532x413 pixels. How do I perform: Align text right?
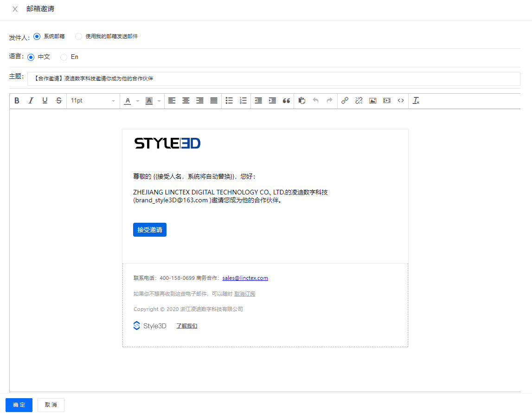199,100
